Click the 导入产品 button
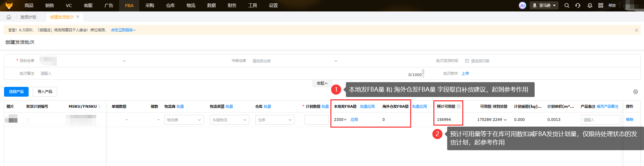The image size is (644, 166). click(45, 92)
